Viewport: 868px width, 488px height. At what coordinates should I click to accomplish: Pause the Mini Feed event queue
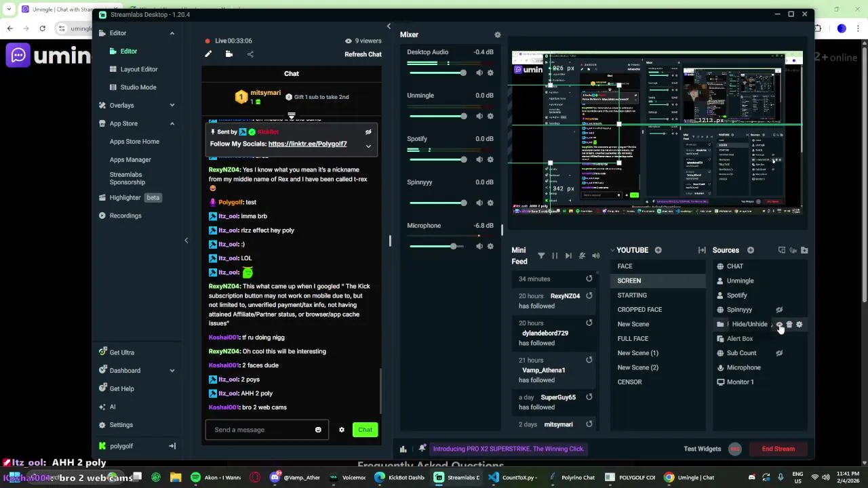click(555, 256)
